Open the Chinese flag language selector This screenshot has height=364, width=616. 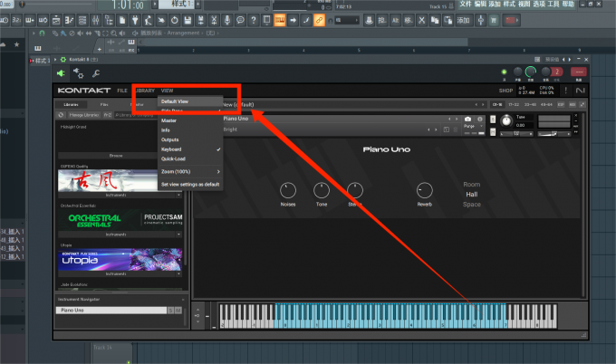click(x=511, y=20)
